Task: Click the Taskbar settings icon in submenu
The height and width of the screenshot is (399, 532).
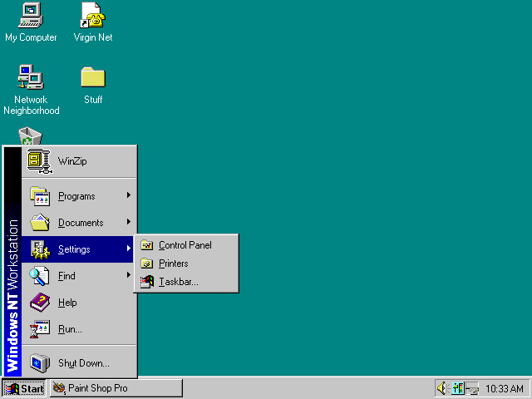Action: pos(147,282)
